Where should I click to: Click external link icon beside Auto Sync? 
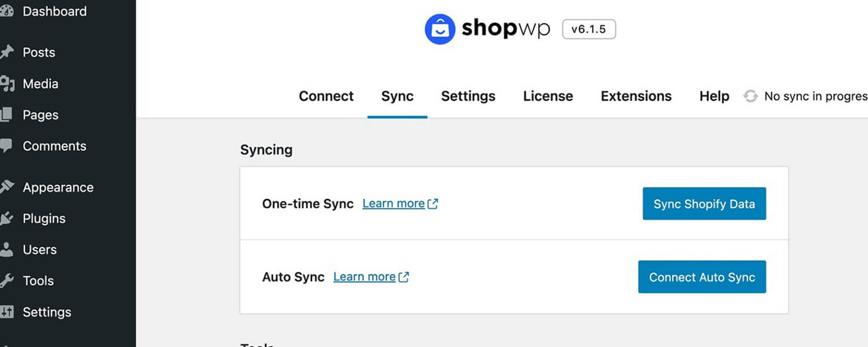point(404,277)
